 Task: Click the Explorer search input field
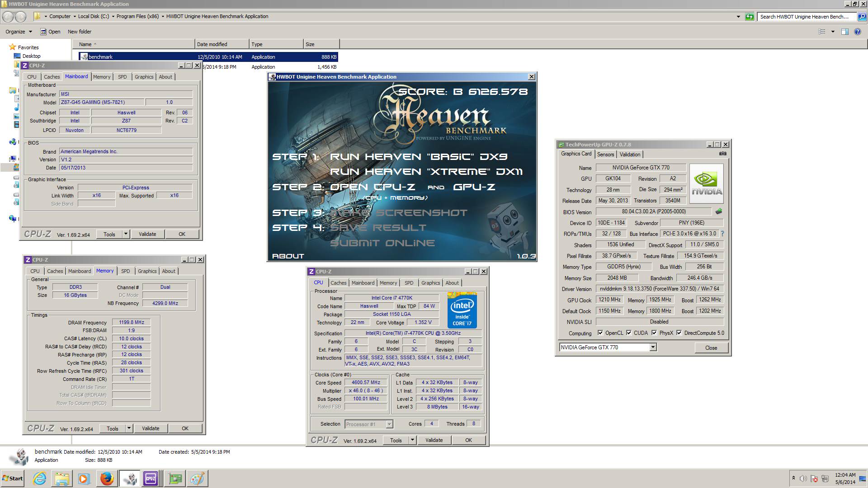pyautogui.click(x=807, y=17)
